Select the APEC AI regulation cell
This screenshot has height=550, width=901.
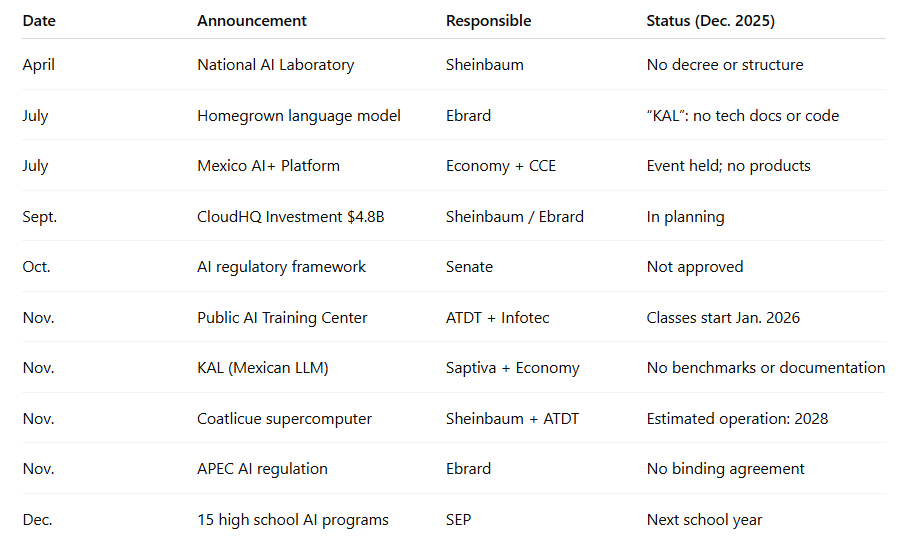262,469
